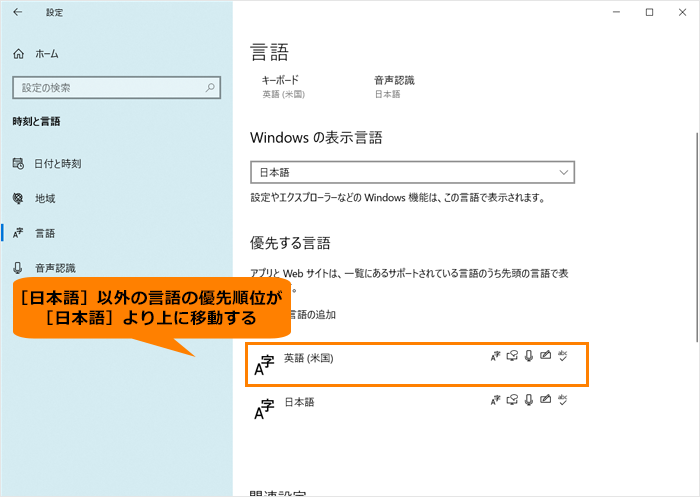This screenshot has width=700, height=497.
Task: Click speech microphone icon on 日本語 row
Action: click(529, 400)
